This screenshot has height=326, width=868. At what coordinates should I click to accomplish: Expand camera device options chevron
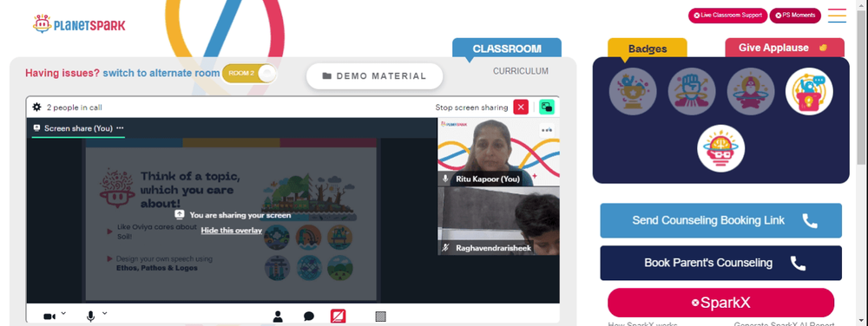[x=63, y=313]
